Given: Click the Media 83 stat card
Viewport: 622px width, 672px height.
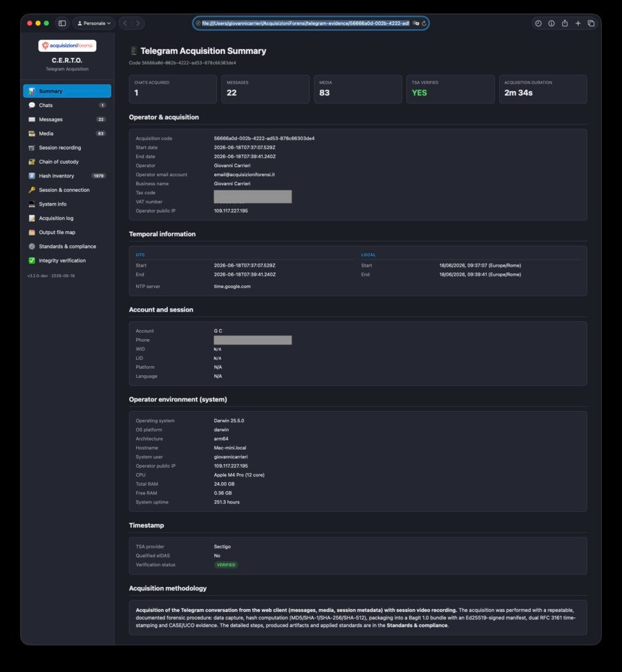Looking at the screenshot, I should [358, 89].
